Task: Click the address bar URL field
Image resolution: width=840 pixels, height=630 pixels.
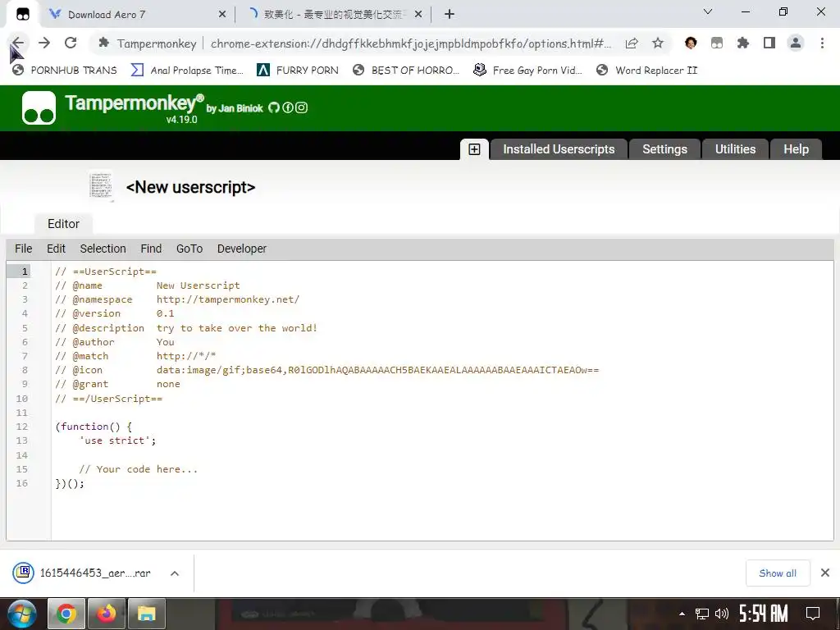Action: coord(410,43)
